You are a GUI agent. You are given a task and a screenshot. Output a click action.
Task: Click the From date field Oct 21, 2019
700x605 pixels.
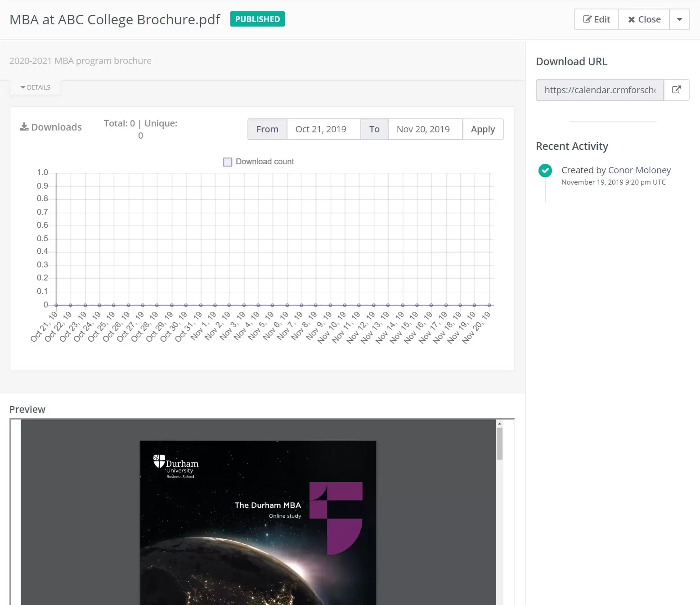(324, 129)
